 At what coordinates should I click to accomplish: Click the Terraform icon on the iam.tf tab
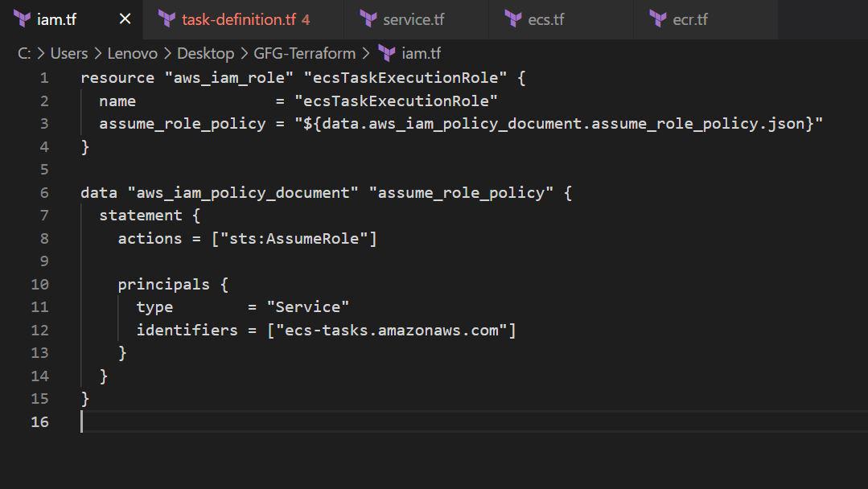tap(23, 19)
